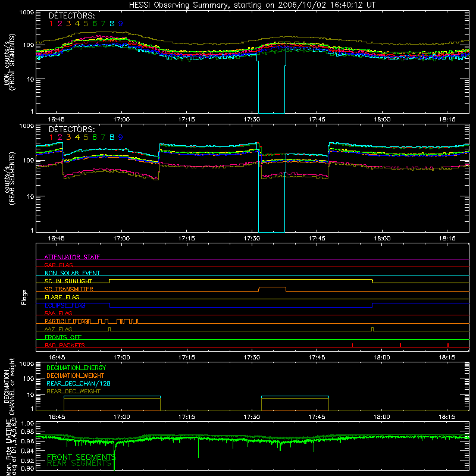The width and height of the screenshot is (476, 476).
Task: Select detector 8 in front segments legend
Action: tap(112, 23)
